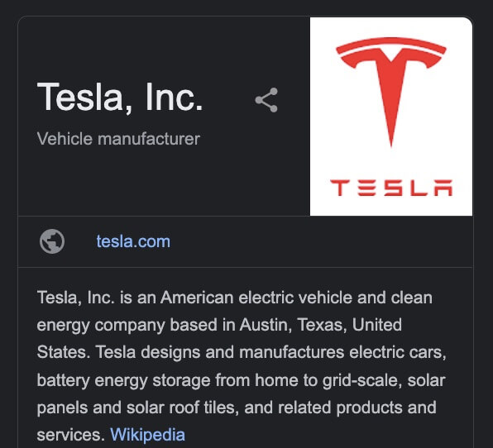Open the Wikipedia source link
Image resolution: width=493 pixels, height=448 pixels.
(x=147, y=435)
